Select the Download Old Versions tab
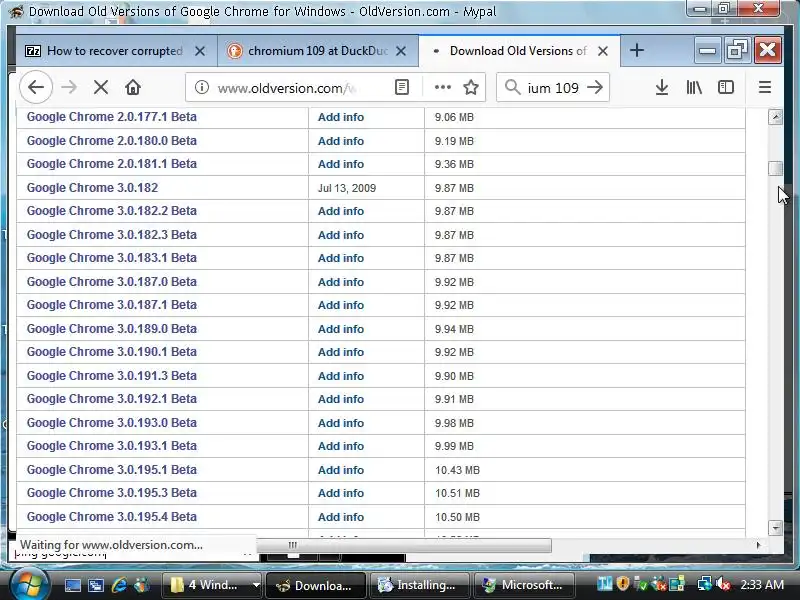The height and width of the screenshot is (600, 800). tap(519, 51)
